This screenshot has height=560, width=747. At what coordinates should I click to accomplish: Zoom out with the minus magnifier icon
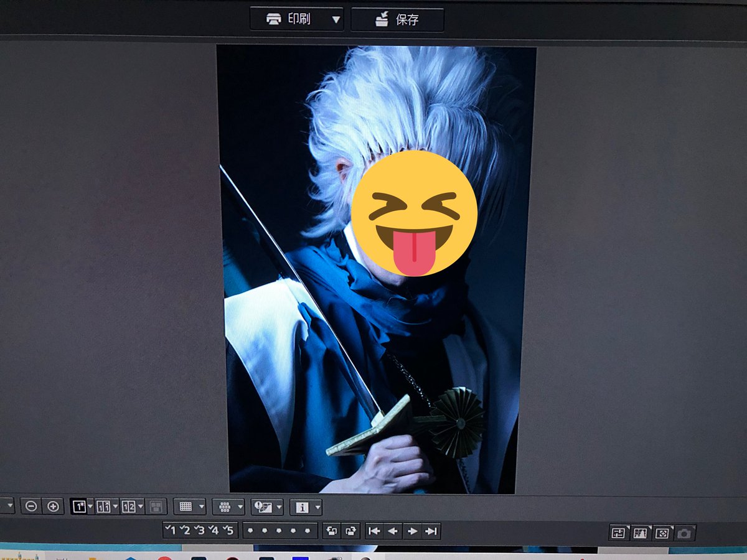pyautogui.click(x=31, y=506)
